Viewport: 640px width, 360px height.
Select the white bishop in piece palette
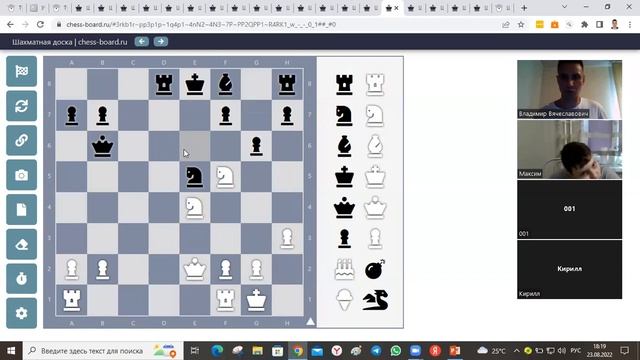click(x=375, y=146)
